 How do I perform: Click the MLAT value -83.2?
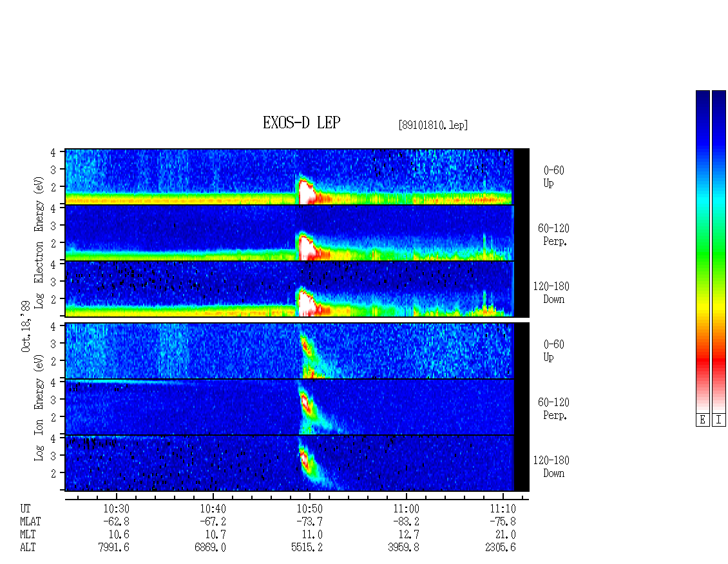pyautogui.click(x=407, y=521)
